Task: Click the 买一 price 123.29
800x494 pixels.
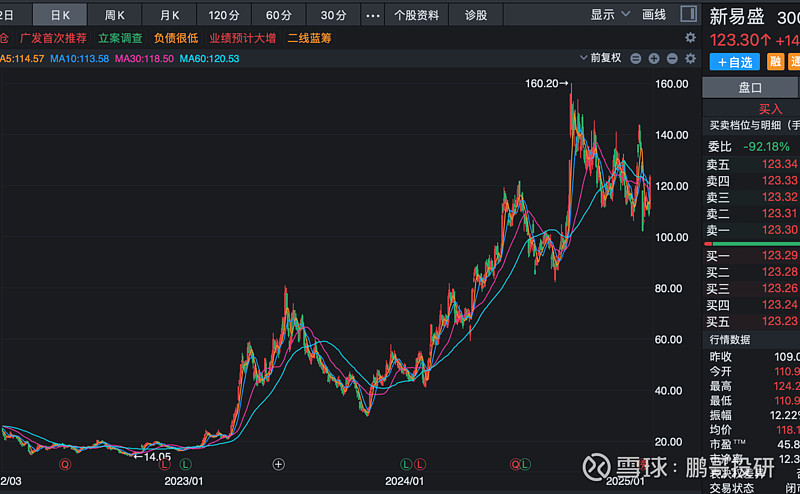Action: coord(779,255)
